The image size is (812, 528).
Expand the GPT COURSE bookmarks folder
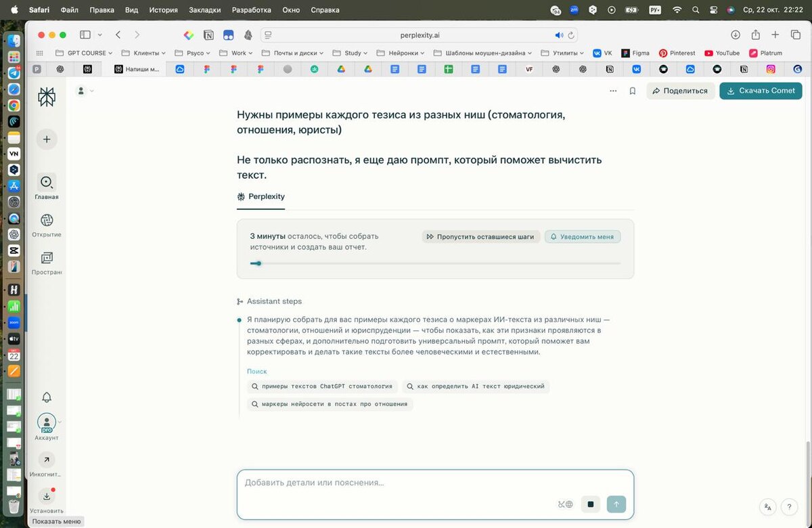pyautogui.click(x=85, y=53)
